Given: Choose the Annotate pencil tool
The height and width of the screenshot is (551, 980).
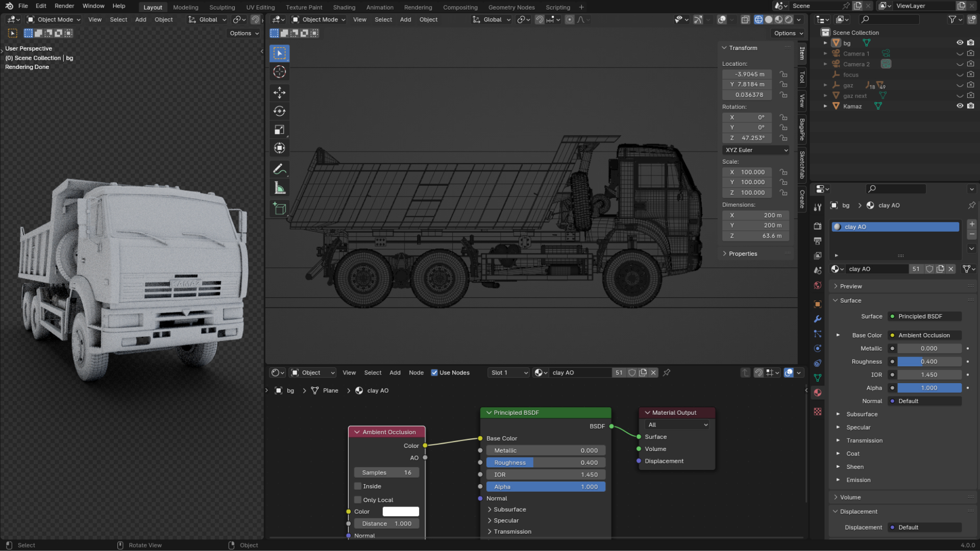Looking at the screenshot, I should pos(279,169).
